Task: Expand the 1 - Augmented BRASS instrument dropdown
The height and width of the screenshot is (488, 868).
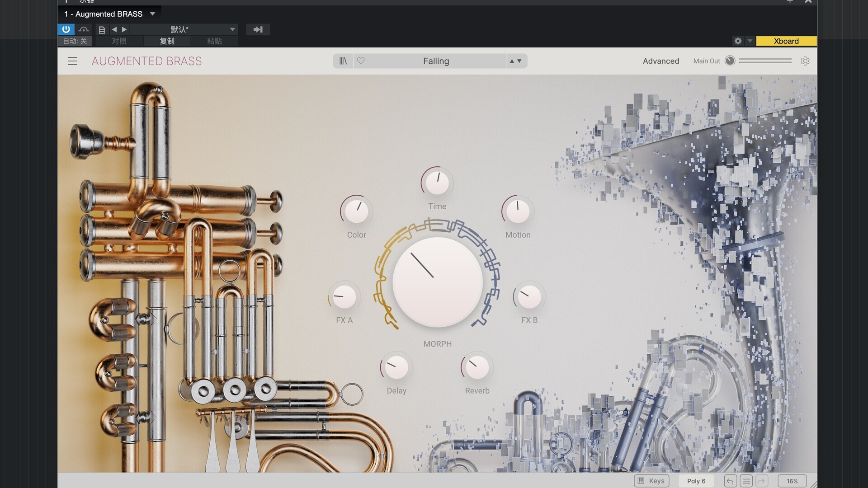Action: pyautogui.click(x=153, y=14)
